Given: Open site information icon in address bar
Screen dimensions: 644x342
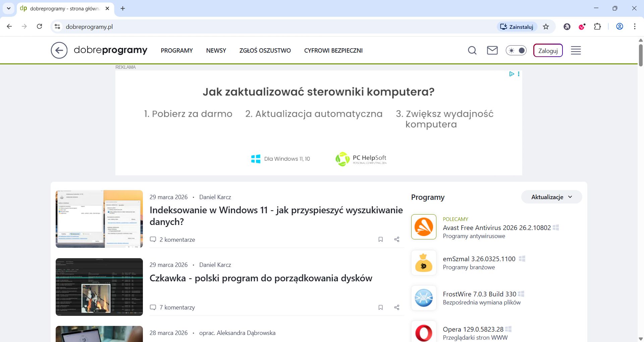Looking at the screenshot, I should tap(57, 26).
